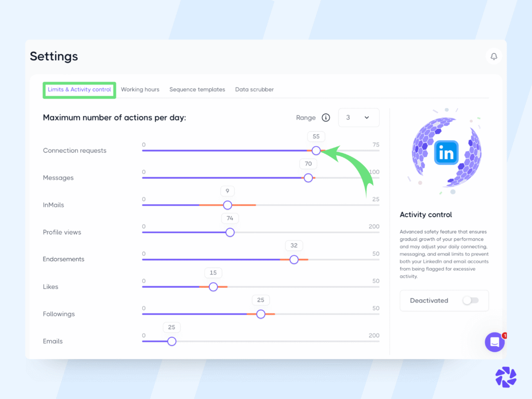Select the Profile views slider handle
Screen dimensions: 532x399
tap(230, 232)
